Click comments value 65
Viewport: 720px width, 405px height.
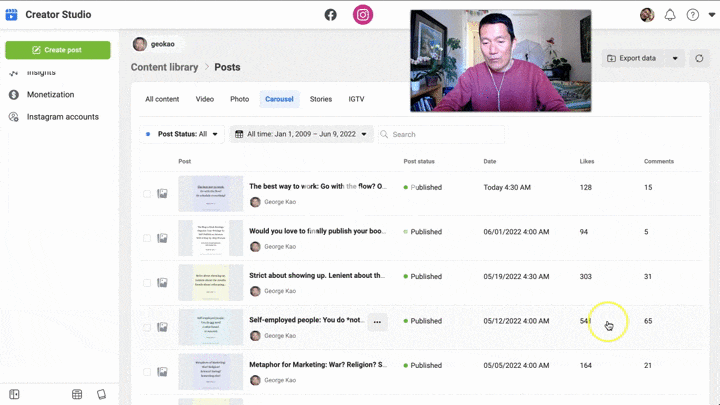coord(648,321)
